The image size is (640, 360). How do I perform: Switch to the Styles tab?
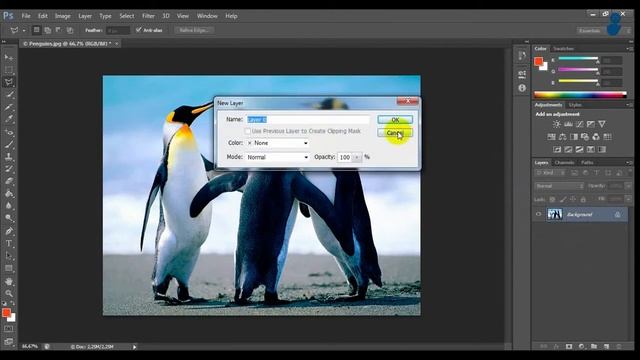pyautogui.click(x=575, y=105)
